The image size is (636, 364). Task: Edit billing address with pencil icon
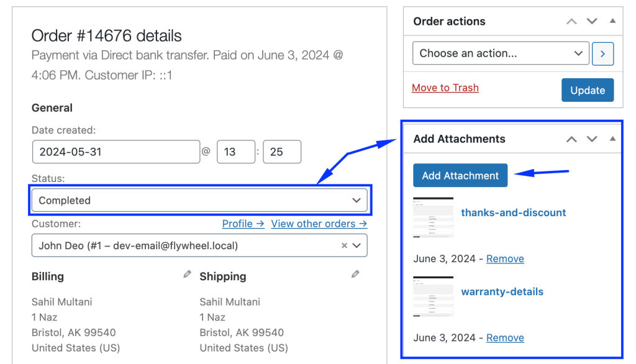click(x=187, y=274)
